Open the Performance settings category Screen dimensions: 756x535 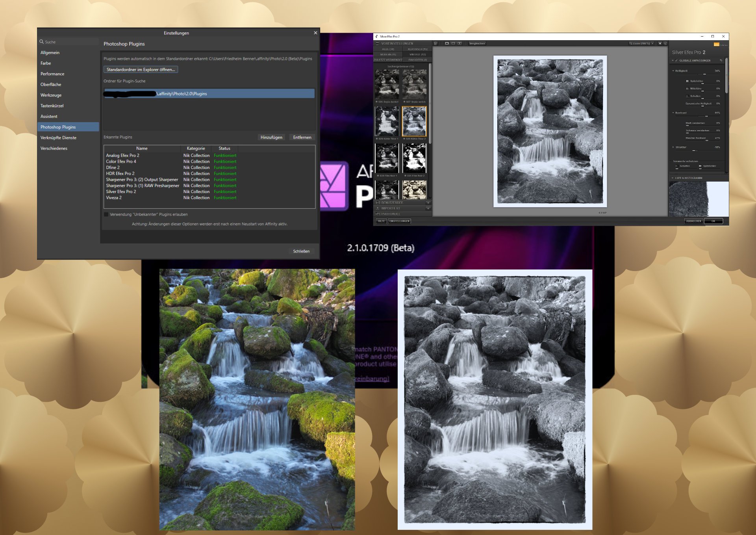[69, 74]
